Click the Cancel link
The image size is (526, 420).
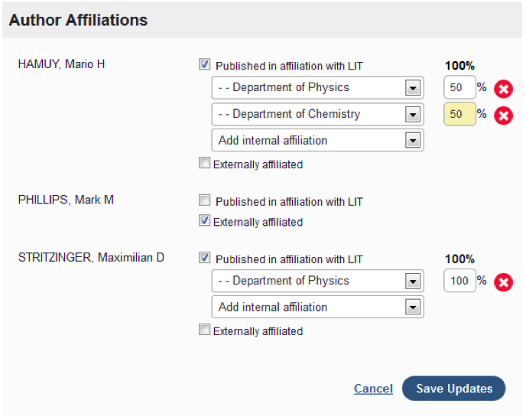tap(373, 389)
